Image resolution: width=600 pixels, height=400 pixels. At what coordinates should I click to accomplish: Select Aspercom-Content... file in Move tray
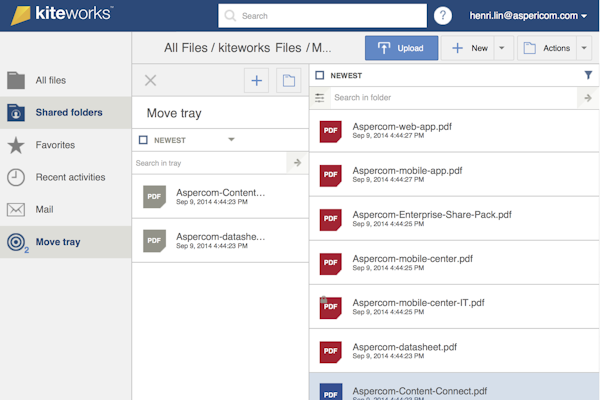[x=220, y=197]
